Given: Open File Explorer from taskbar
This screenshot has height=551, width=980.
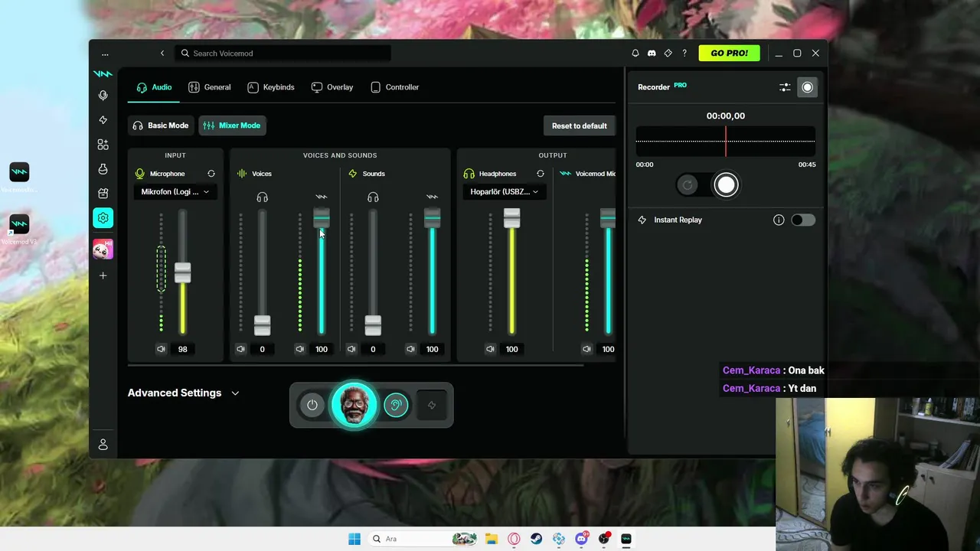Looking at the screenshot, I should click(x=492, y=539).
